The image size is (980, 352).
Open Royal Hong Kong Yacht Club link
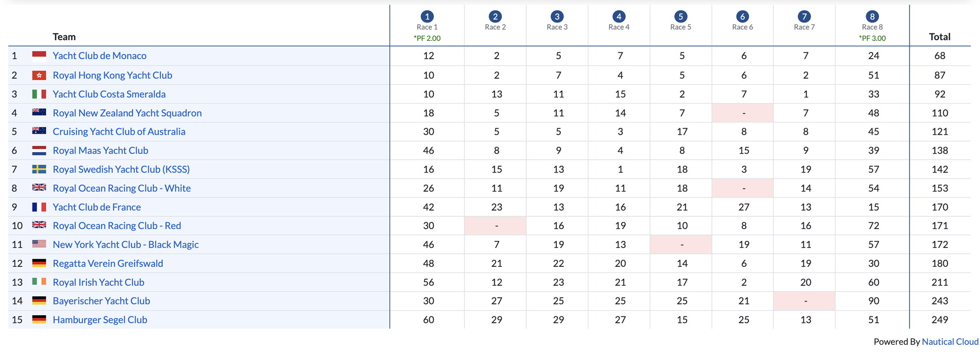tap(112, 76)
